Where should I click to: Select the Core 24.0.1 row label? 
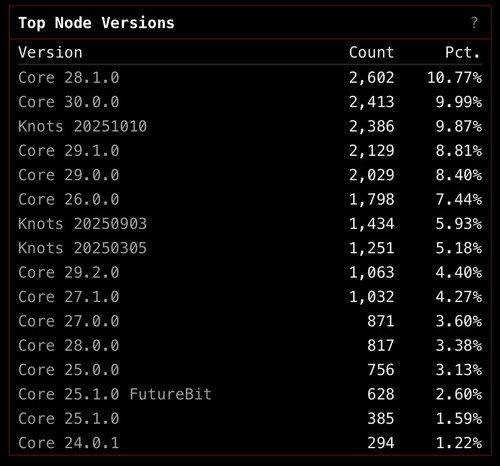(x=69, y=443)
